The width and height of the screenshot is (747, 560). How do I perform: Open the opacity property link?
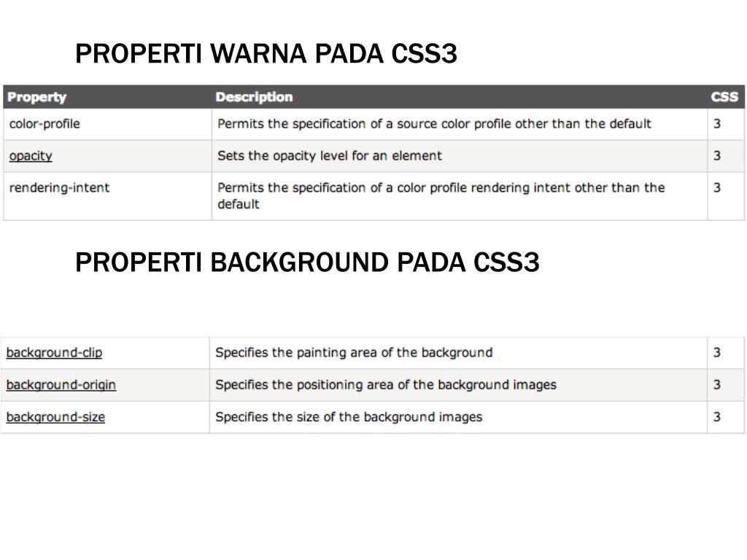point(31,156)
